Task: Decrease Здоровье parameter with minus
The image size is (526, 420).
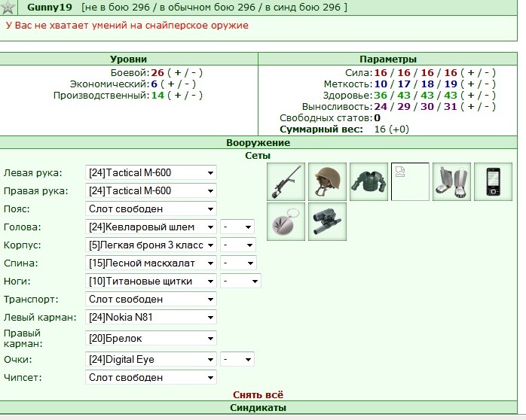Action: tap(487, 96)
